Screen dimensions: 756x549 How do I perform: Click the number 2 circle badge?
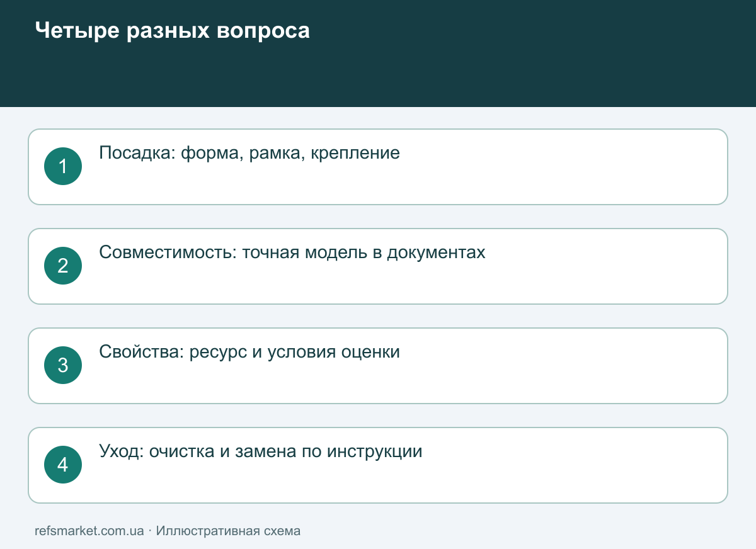(x=63, y=266)
